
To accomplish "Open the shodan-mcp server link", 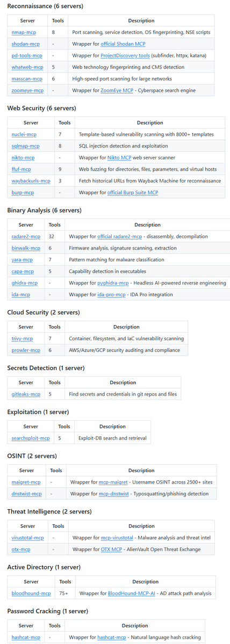I will pos(24,44).
